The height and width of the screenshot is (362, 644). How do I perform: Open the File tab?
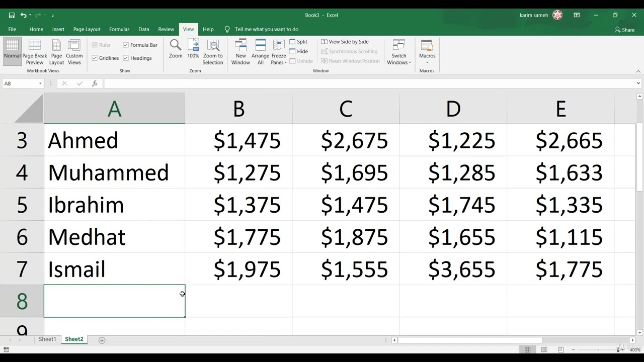(12, 29)
